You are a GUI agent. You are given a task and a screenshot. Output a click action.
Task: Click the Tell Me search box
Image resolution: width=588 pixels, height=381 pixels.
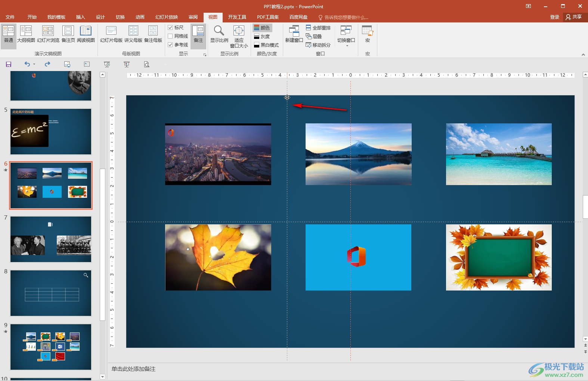pyautogui.click(x=344, y=17)
